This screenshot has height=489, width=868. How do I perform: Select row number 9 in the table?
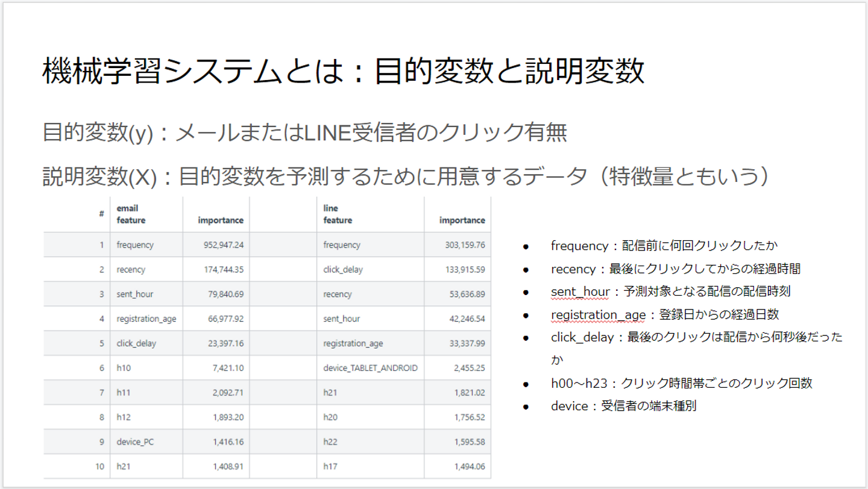click(x=102, y=442)
